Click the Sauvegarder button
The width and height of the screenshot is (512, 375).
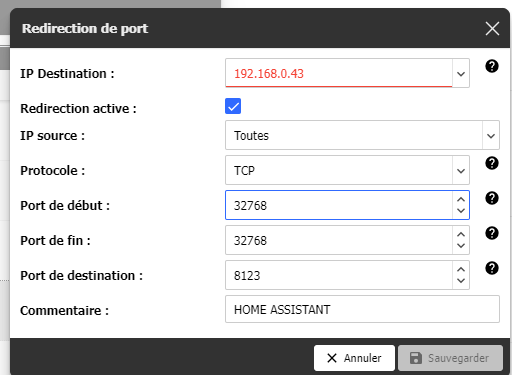tap(450, 358)
